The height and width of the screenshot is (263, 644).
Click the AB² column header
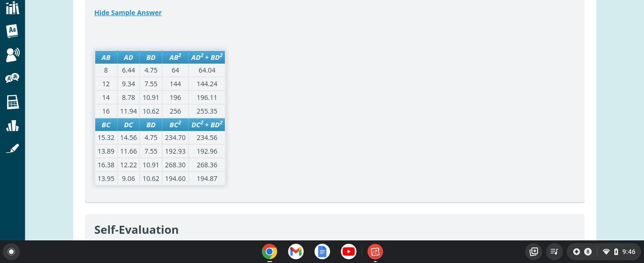(175, 57)
